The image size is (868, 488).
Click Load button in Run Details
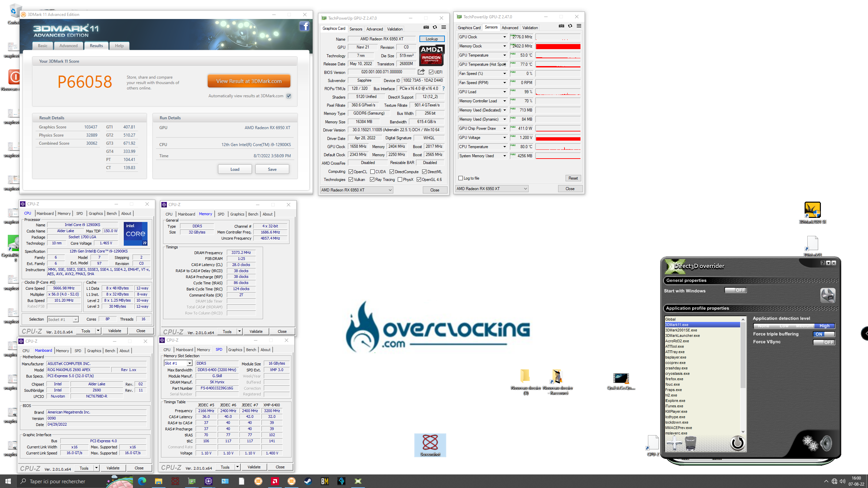pos(235,169)
